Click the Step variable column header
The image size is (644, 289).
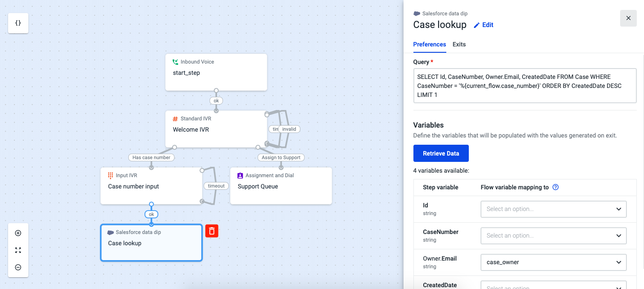(440, 187)
